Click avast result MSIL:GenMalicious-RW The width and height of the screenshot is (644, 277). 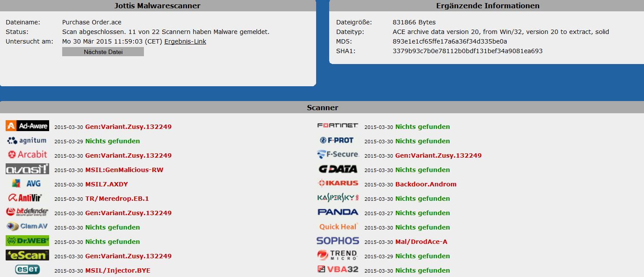coord(124,170)
